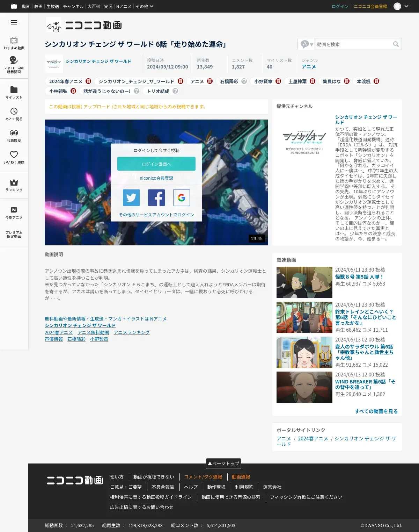This screenshot has width=419, height=532.
Task: Open 怪獣8号 第5話 related video thumbnail
Action: point(304,282)
